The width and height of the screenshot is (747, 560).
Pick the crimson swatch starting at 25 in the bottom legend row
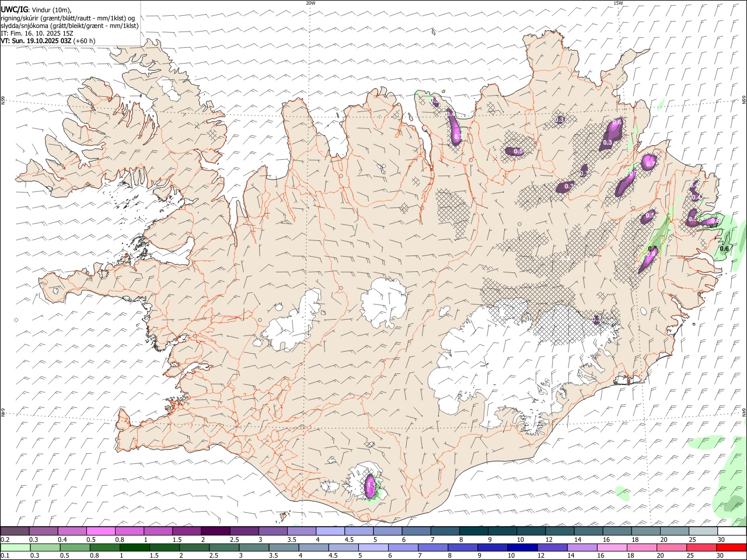click(x=701, y=548)
